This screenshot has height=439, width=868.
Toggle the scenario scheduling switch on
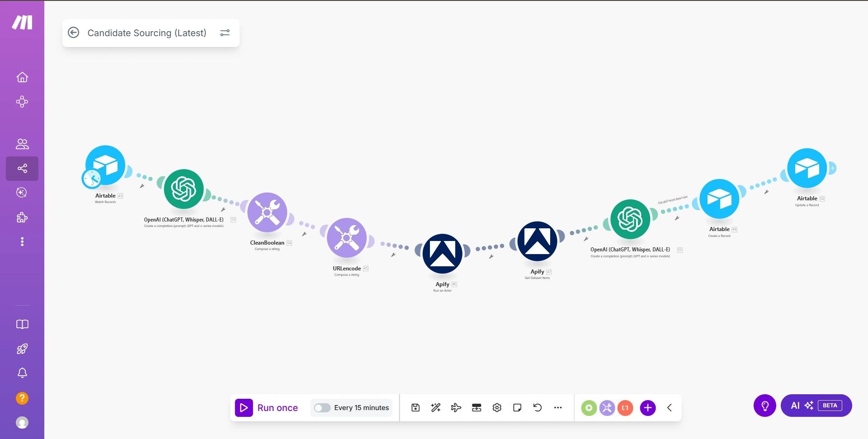tap(322, 408)
